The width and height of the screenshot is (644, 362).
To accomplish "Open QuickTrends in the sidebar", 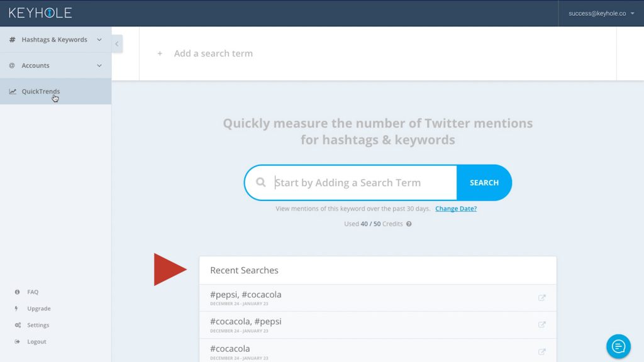I will [x=55, y=91].
